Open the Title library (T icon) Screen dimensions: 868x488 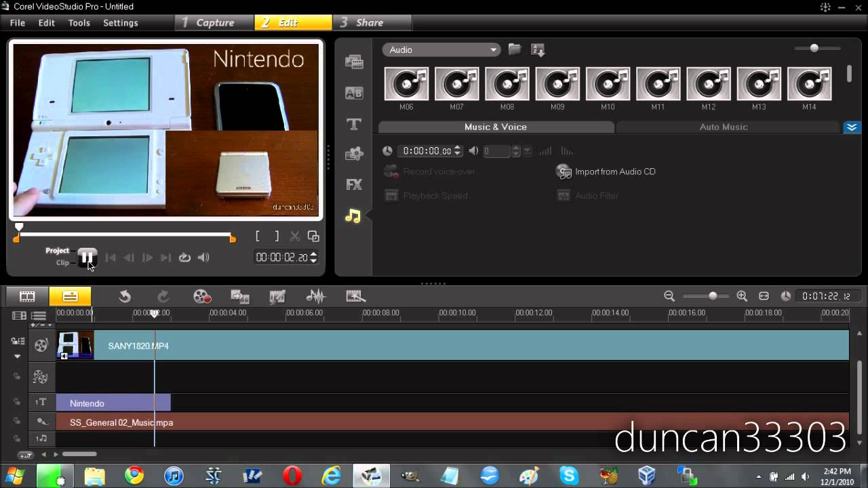click(x=354, y=124)
